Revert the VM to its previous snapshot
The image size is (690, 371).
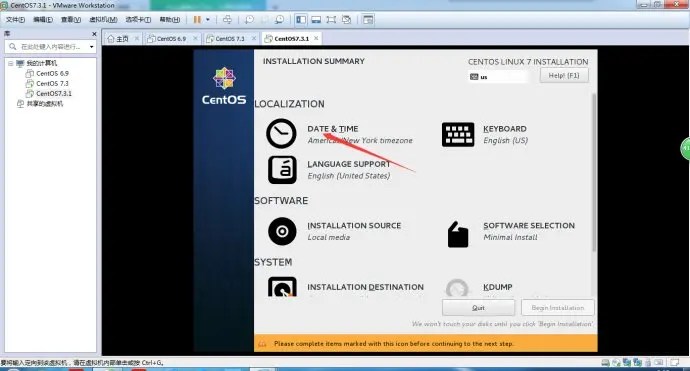click(264, 19)
